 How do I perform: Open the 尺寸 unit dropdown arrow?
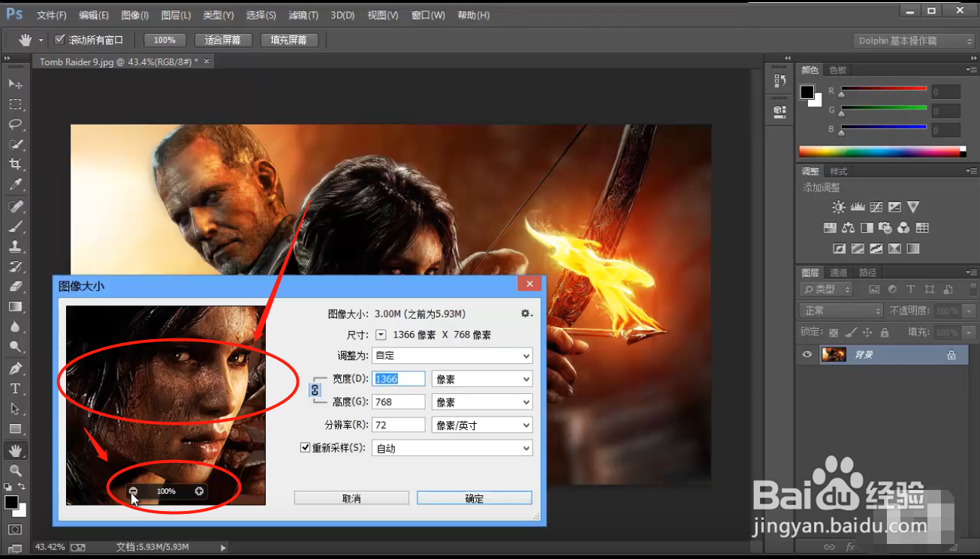click(x=381, y=335)
